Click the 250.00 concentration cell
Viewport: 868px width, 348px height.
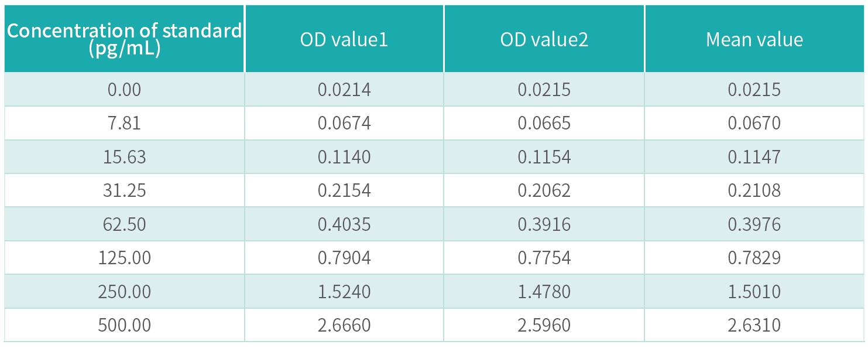tap(124, 292)
